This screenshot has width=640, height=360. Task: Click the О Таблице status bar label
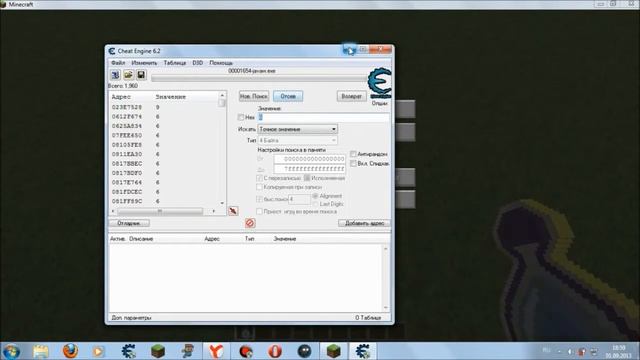368,318
